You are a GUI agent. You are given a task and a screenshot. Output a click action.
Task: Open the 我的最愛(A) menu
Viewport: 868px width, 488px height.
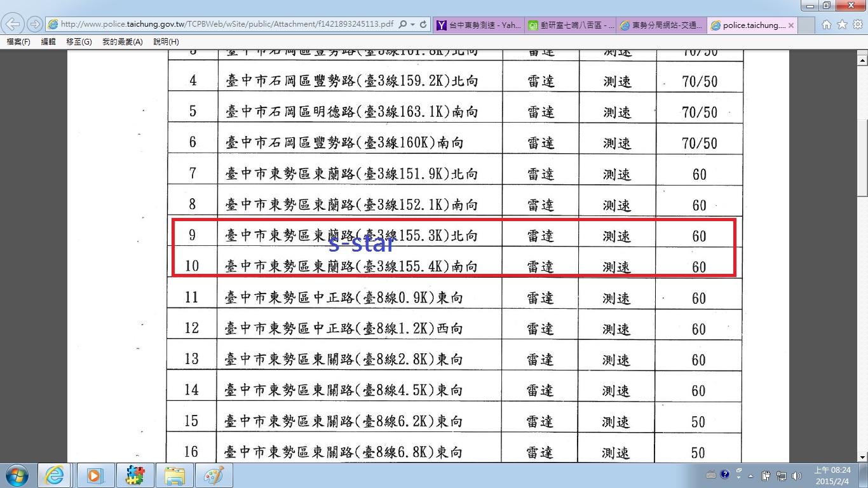pyautogui.click(x=122, y=42)
